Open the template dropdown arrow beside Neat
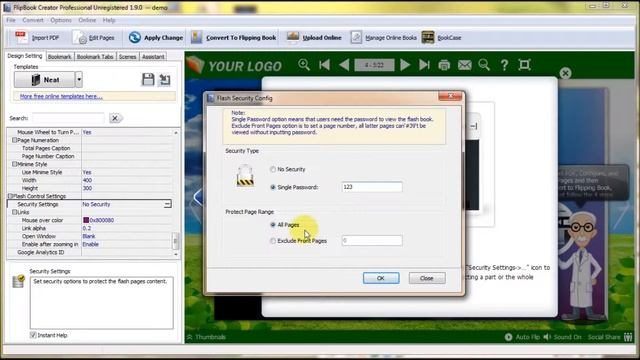Viewport: 640px width, 360px height. tap(79, 79)
